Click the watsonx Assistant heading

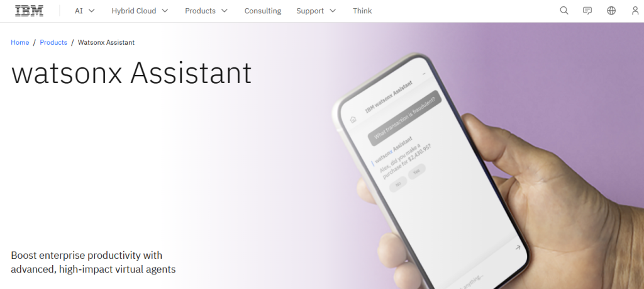click(x=131, y=73)
